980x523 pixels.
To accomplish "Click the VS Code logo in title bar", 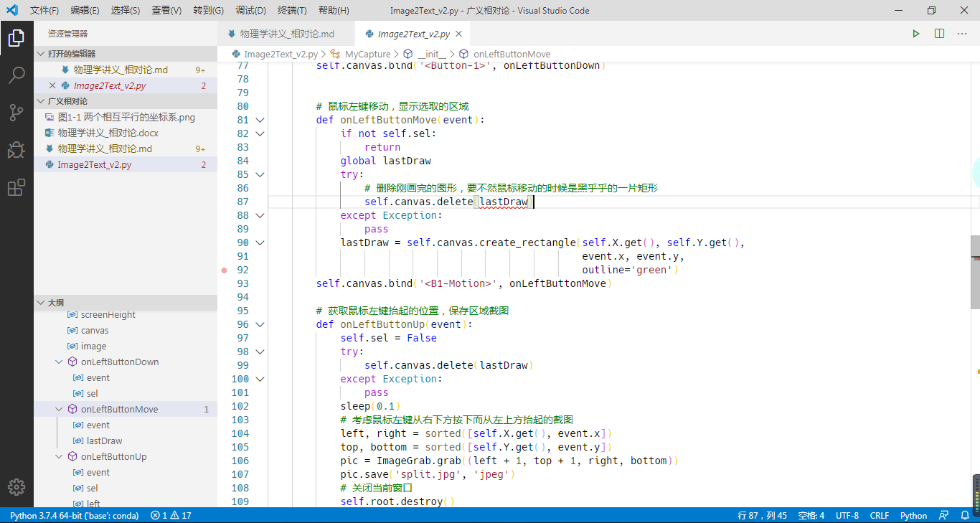I will point(11,10).
